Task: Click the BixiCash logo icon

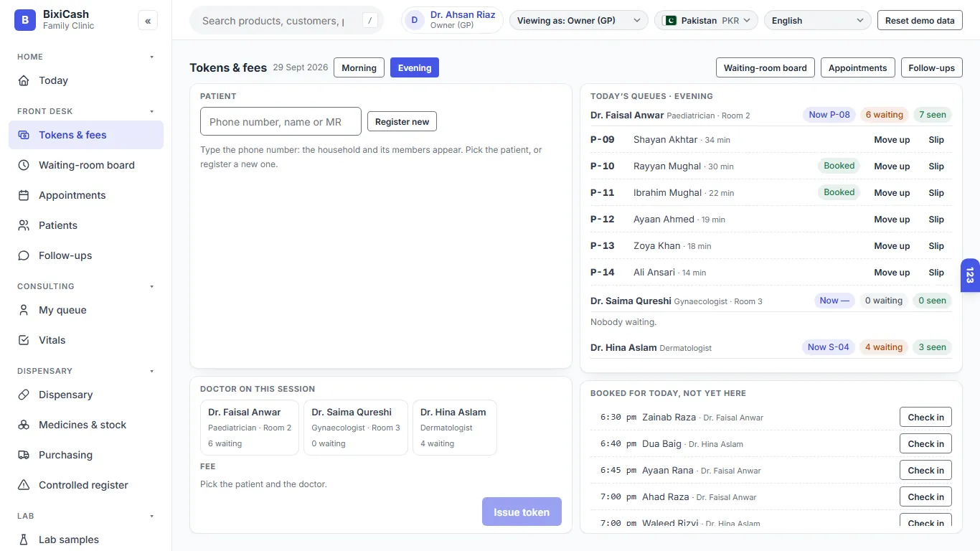Action: point(25,20)
